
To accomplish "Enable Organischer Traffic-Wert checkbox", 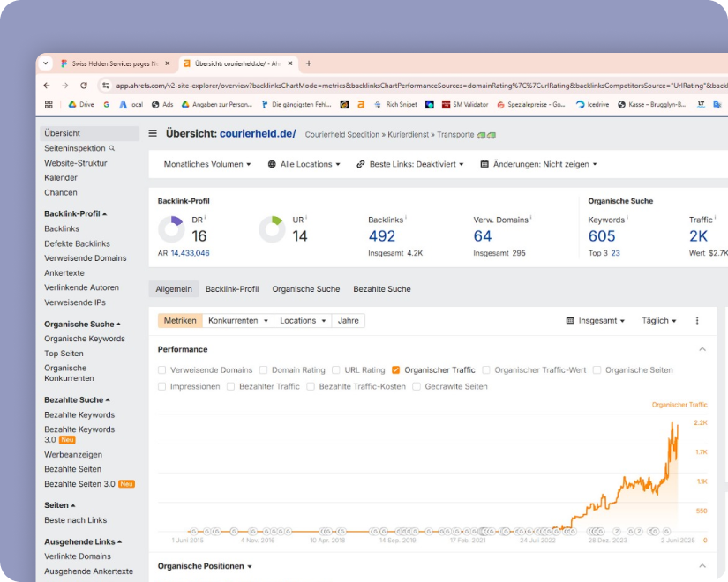I will 486,369.
